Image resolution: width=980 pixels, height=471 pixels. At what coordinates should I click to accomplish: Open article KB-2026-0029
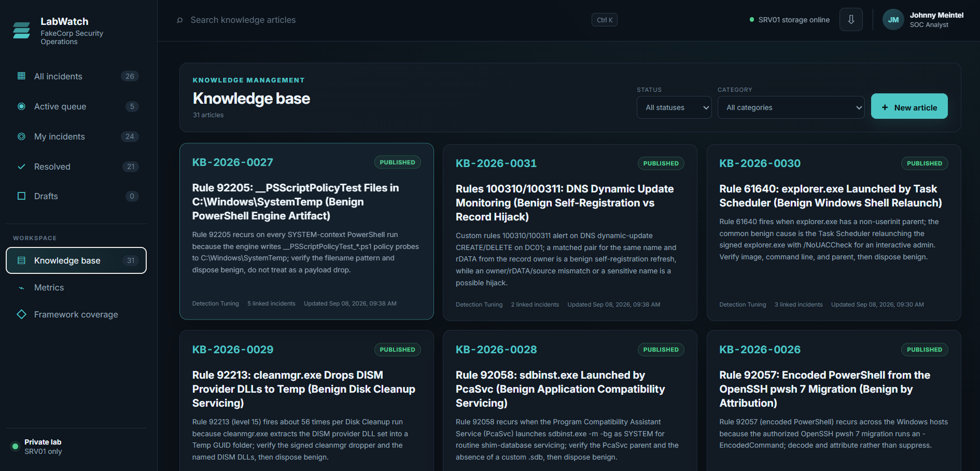306,400
